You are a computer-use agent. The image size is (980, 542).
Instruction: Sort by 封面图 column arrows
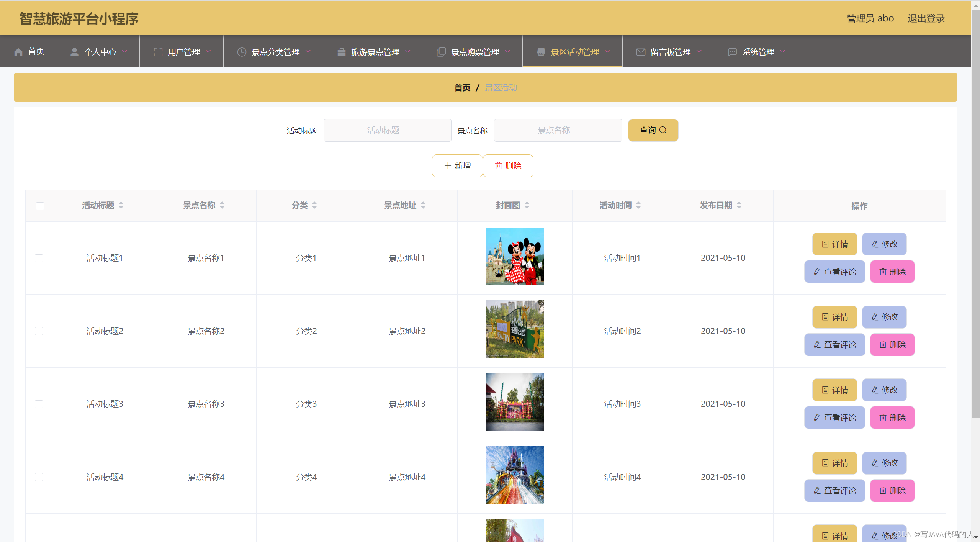pos(527,205)
